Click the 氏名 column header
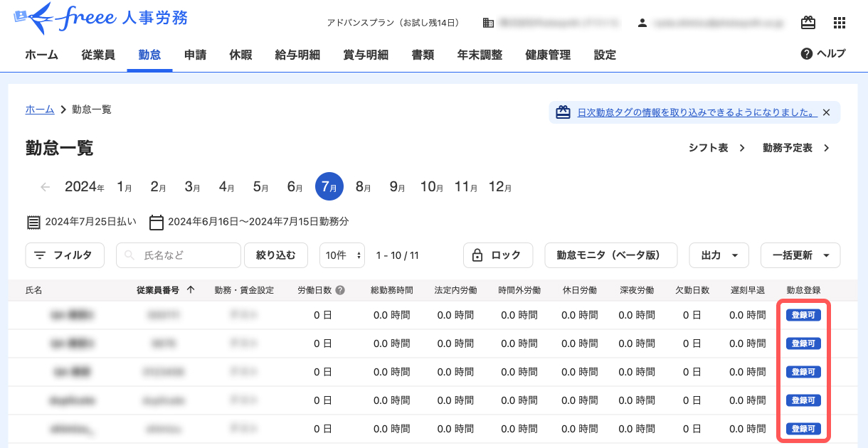The height and width of the screenshot is (448, 868). point(34,290)
